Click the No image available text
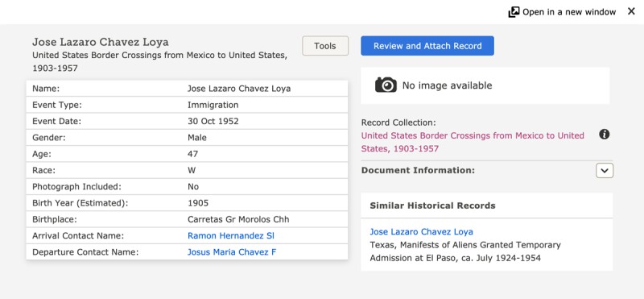This screenshot has width=644, height=299. (x=447, y=85)
